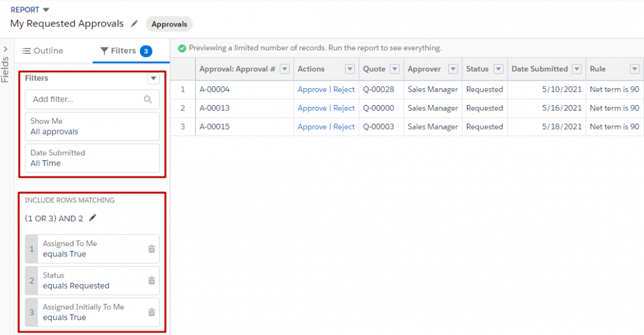
Task: Open the Date Submitted All Time filter
Action: 92,158
